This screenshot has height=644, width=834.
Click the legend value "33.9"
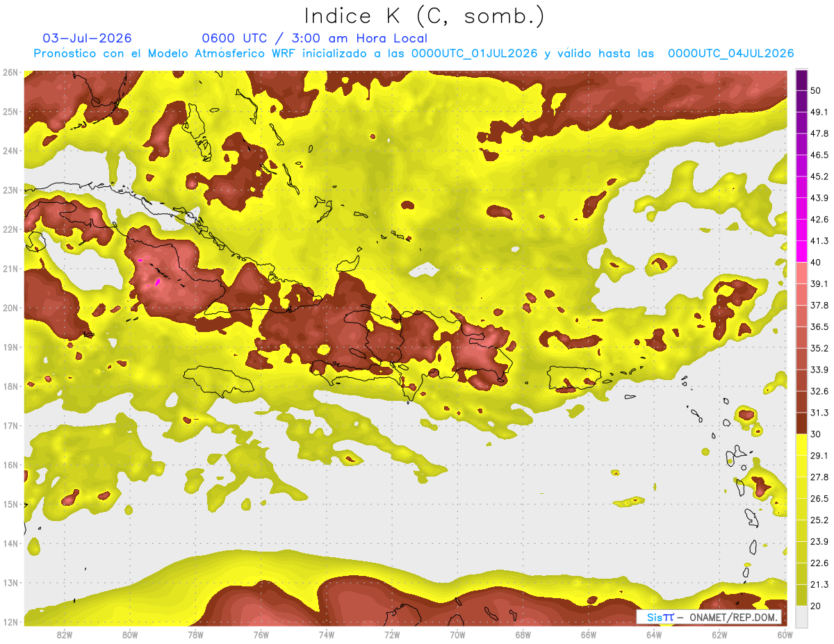click(819, 370)
